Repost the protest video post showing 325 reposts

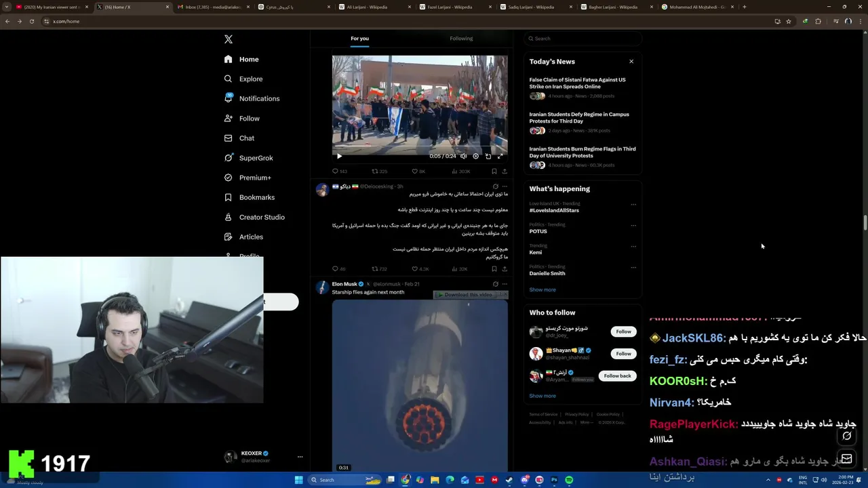click(x=379, y=171)
